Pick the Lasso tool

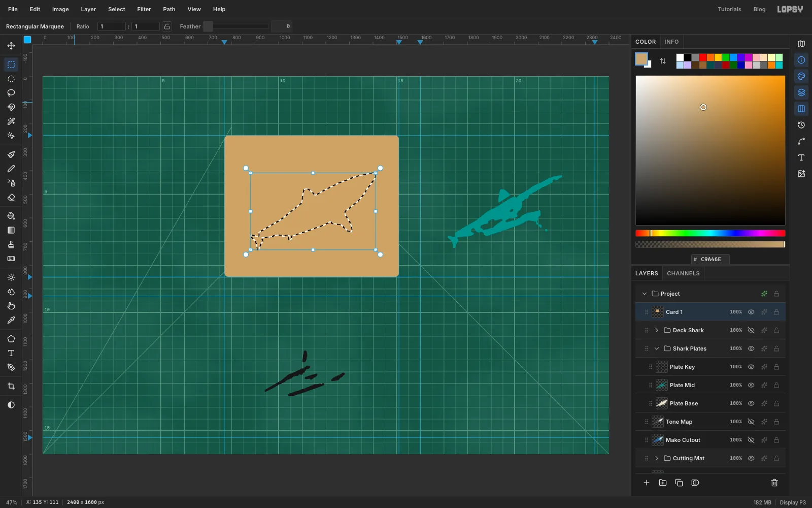point(11,93)
